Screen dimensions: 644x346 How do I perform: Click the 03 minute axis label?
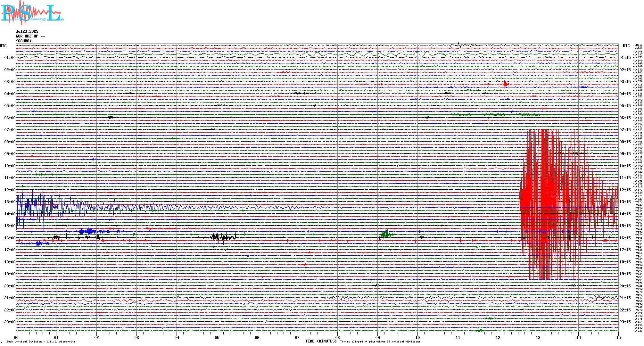(137, 337)
